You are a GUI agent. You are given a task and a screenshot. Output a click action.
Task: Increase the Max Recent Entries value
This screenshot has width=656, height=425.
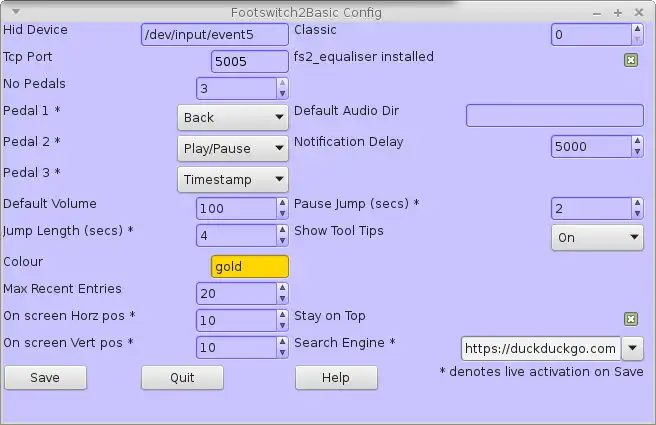282,288
